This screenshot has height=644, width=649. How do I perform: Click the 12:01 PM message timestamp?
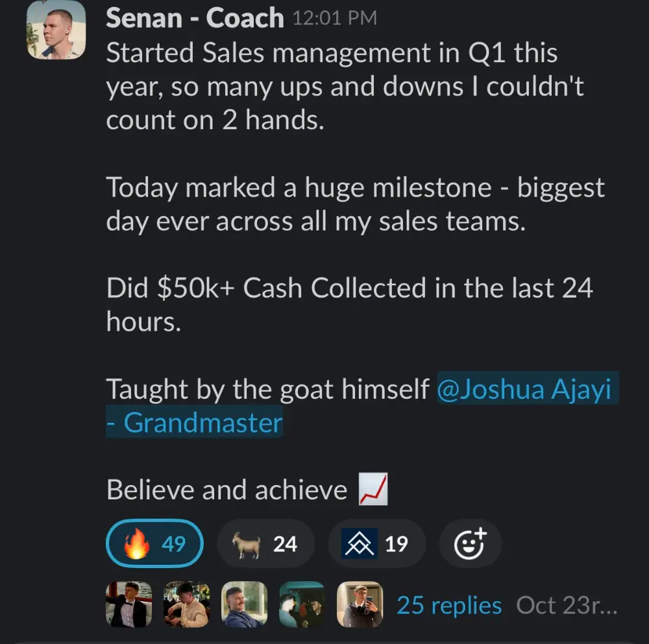pyautogui.click(x=334, y=18)
